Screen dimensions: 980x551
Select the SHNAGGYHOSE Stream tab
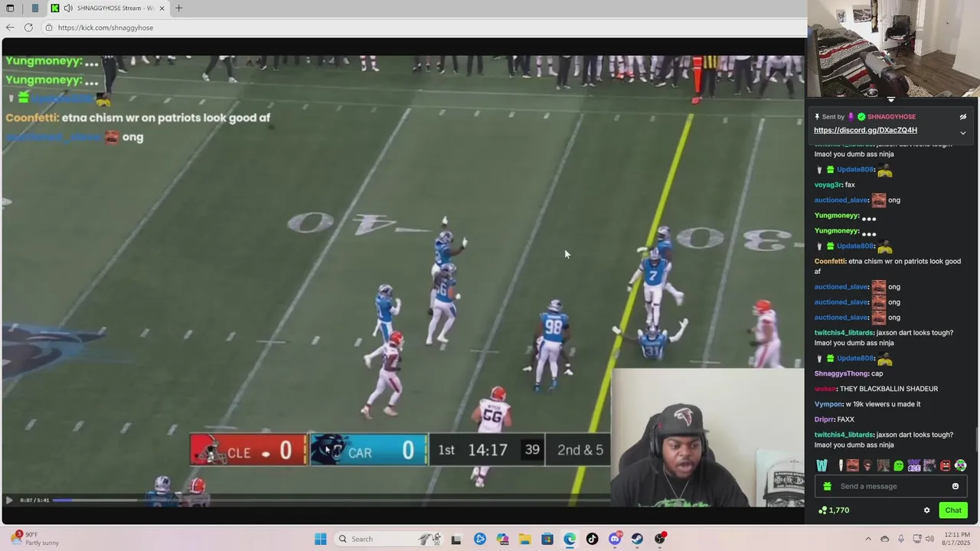(x=109, y=8)
